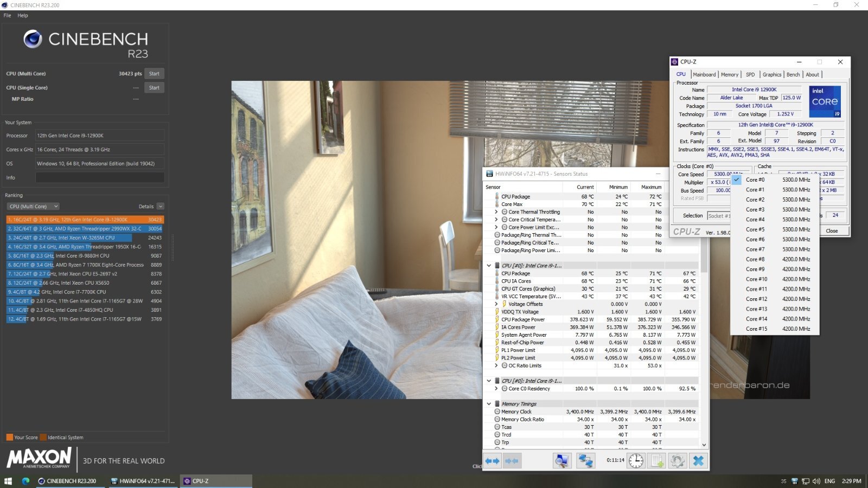Click Intel Core i9 logo in CPU-Z

825,101
